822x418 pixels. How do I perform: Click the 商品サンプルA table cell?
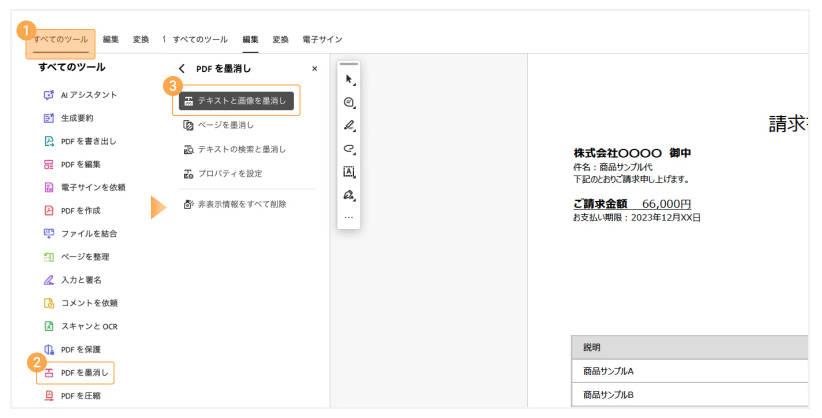(608, 371)
